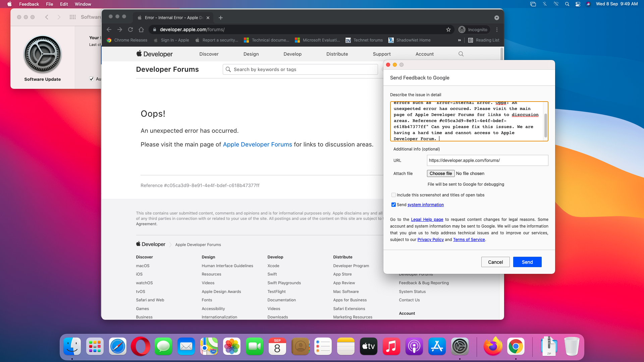Image resolution: width=644 pixels, height=362 pixels.
Task: Open a new tab with plus icon
Action: pyautogui.click(x=220, y=18)
